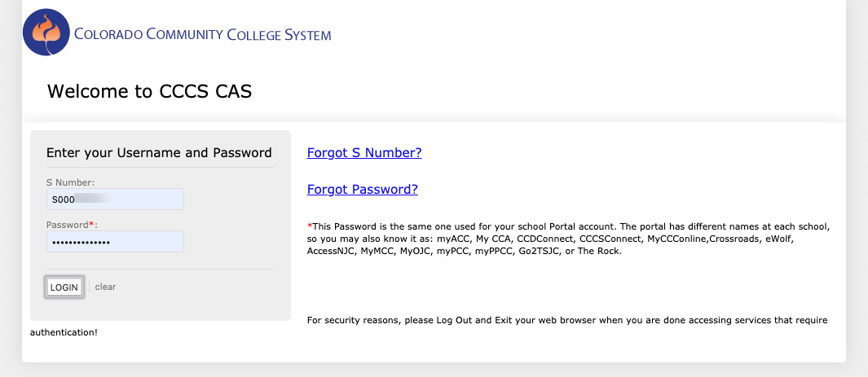Click the blurred portion of the S Number value
Screen dimensions: 868x377
(93, 199)
